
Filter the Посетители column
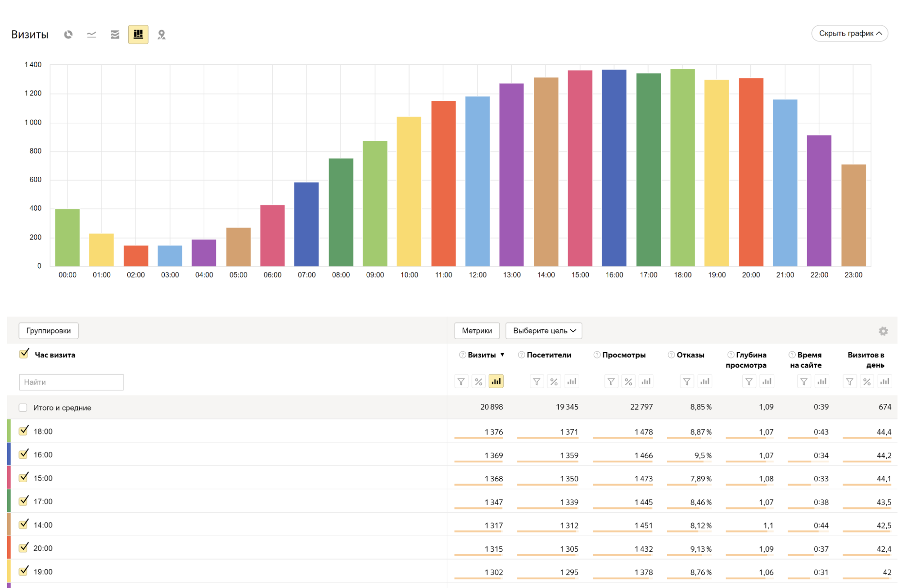[537, 382]
